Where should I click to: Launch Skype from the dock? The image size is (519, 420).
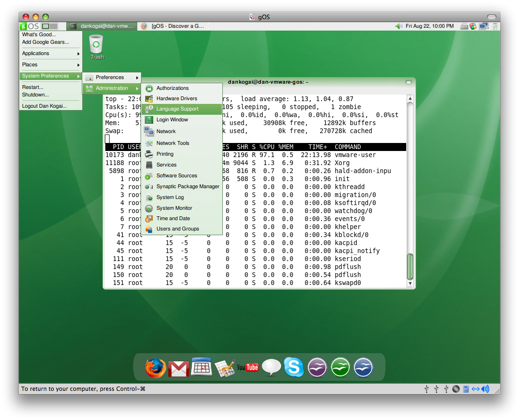point(293,367)
